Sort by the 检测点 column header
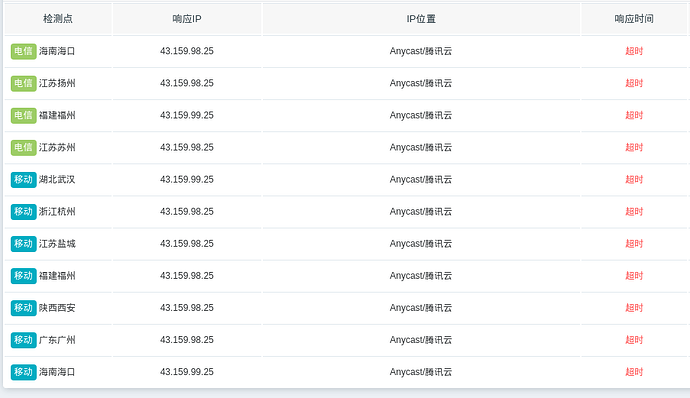 click(x=58, y=19)
